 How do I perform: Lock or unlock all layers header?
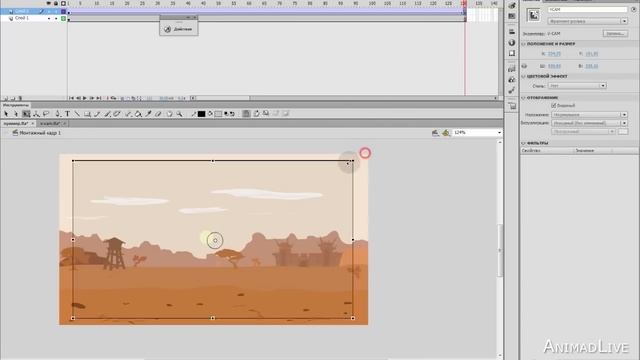[x=56, y=3]
